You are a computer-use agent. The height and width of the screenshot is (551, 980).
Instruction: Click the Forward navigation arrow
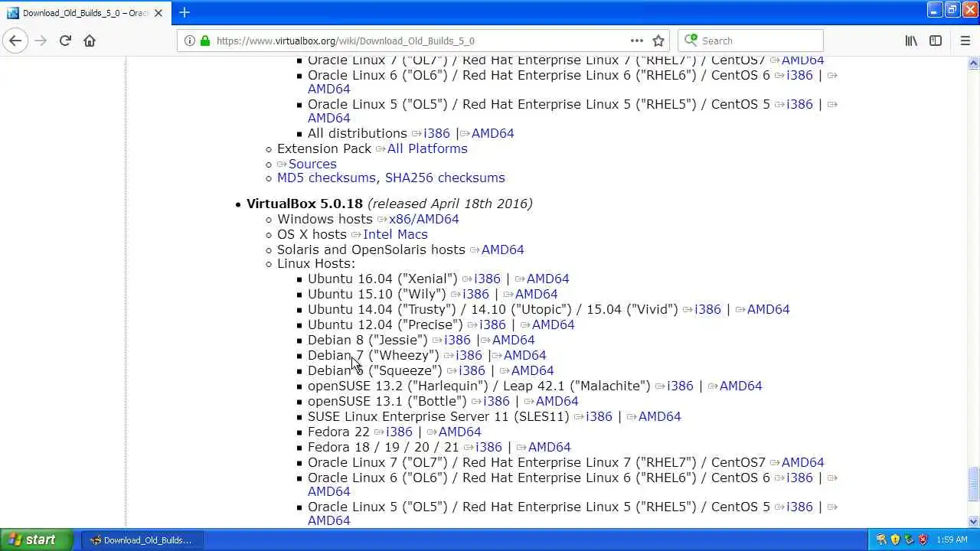coord(41,41)
